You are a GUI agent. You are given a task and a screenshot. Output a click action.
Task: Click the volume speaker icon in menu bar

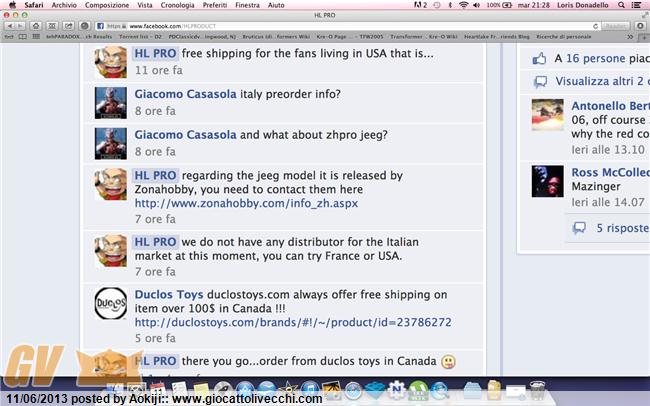tap(476, 5)
